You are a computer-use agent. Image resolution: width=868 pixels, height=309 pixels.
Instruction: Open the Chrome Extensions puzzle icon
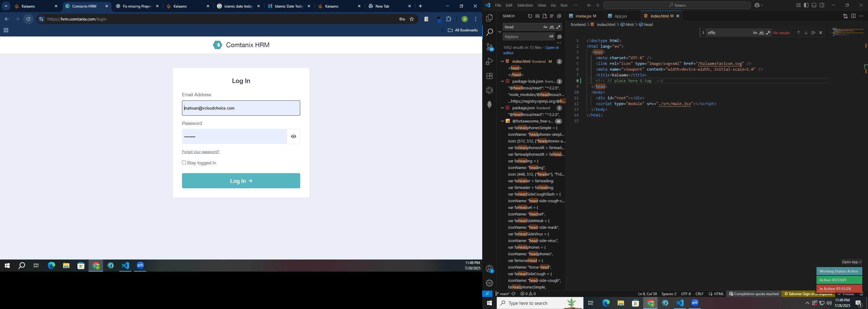pos(448,19)
